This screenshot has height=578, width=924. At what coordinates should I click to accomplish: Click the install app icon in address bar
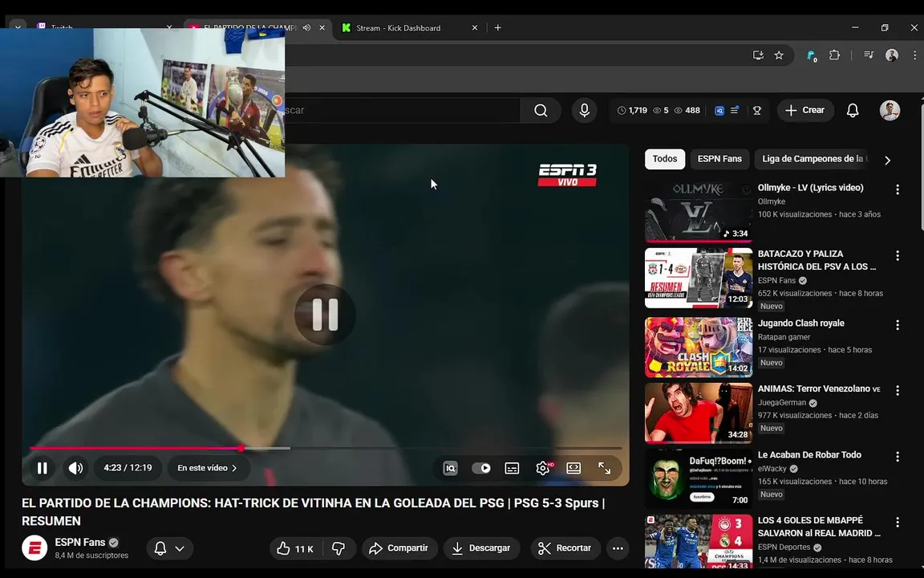[x=758, y=55]
